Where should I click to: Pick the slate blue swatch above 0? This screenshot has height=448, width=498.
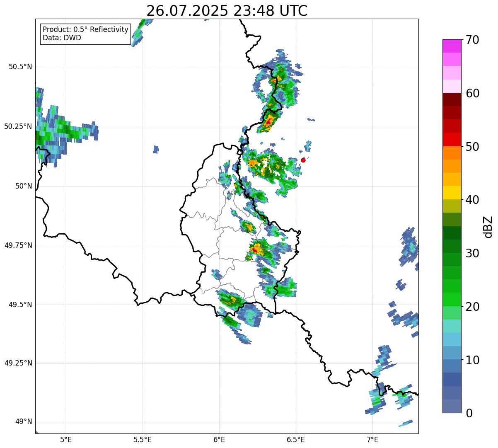[x=452, y=406]
